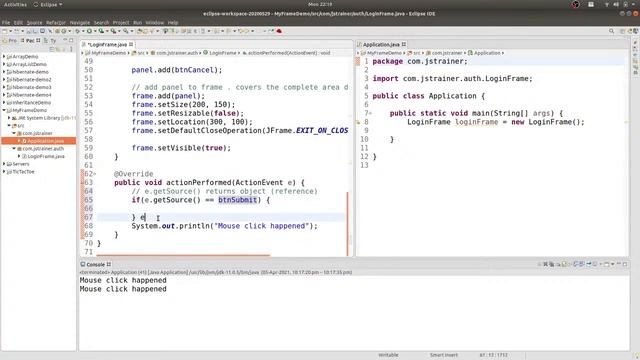The image size is (640, 360).
Task: Click the Open Perspective icon
Action: [x=622, y=31]
